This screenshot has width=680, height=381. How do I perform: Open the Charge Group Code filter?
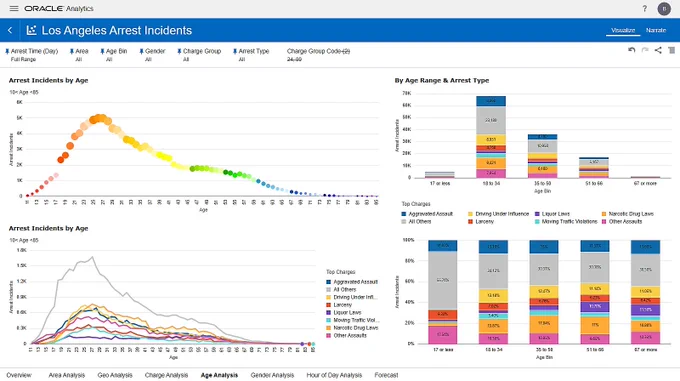[x=318, y=55]
